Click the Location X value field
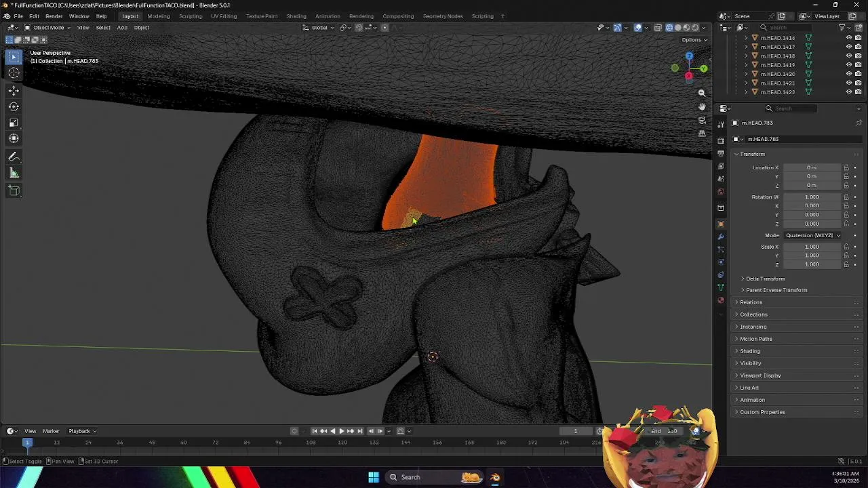The image size is (868, 488). pyautogui.click(x=812, y=167)
